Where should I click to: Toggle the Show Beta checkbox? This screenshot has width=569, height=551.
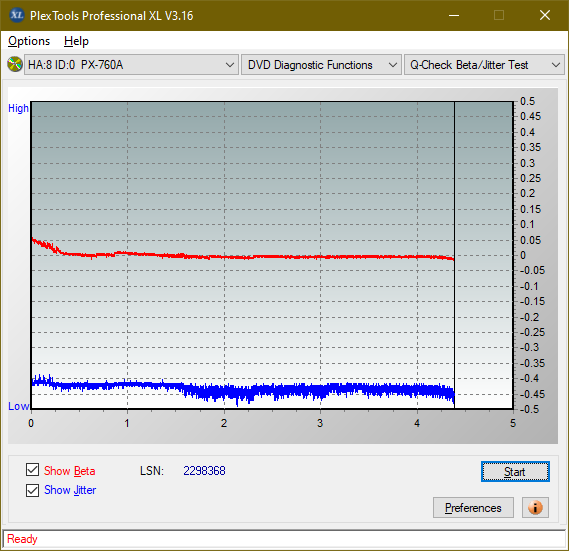[32, 470]
